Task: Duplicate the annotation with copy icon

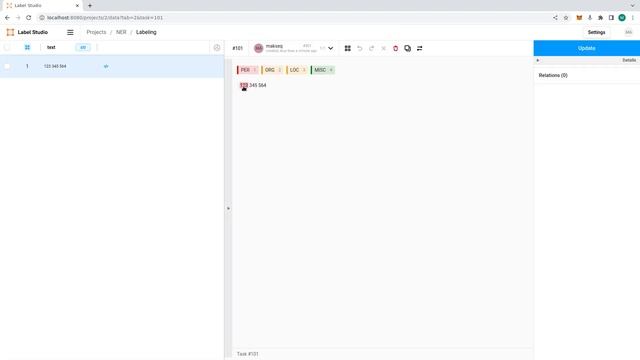Action: (407, 48)
